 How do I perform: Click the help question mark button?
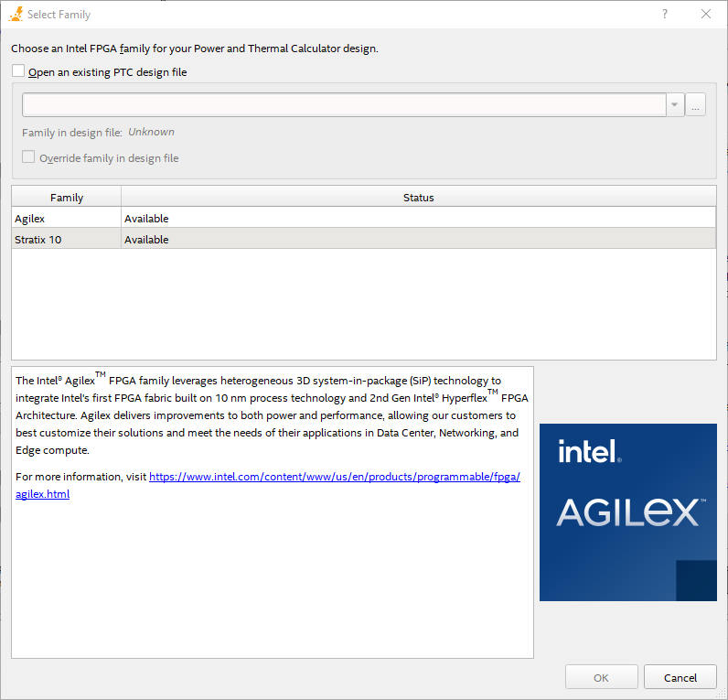tap(665, 14)
